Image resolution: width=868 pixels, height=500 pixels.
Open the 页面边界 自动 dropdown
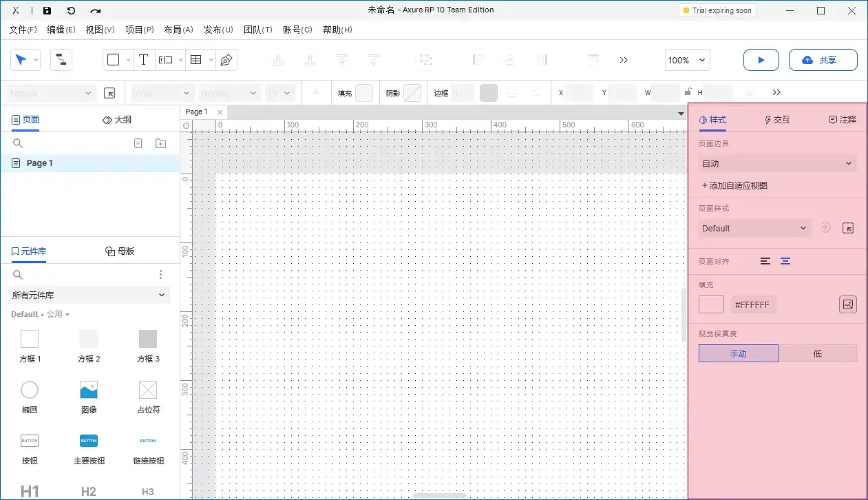(x=777, y=163)
